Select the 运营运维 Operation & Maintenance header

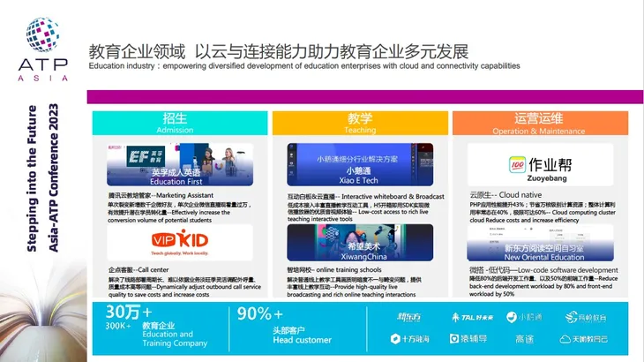click(540, 123)
